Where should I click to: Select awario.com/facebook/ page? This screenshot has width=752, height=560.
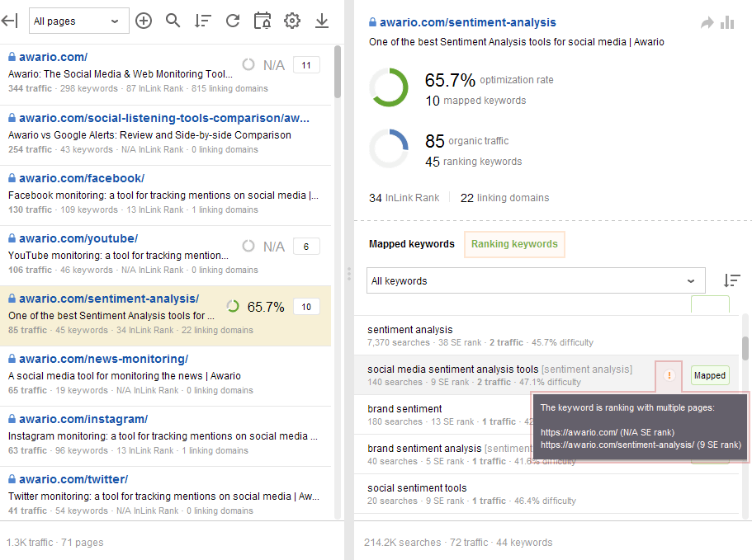[x=82, y=178]
